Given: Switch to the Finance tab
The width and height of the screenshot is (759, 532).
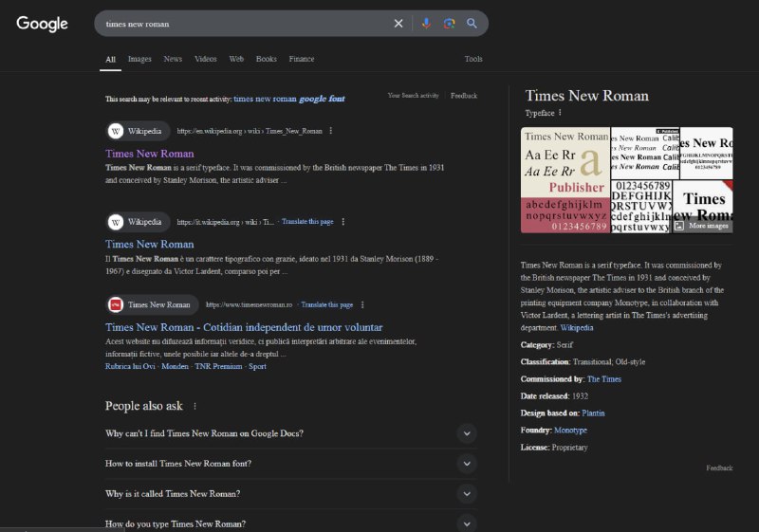Looking at the screenshot, I should pos(302,59).
